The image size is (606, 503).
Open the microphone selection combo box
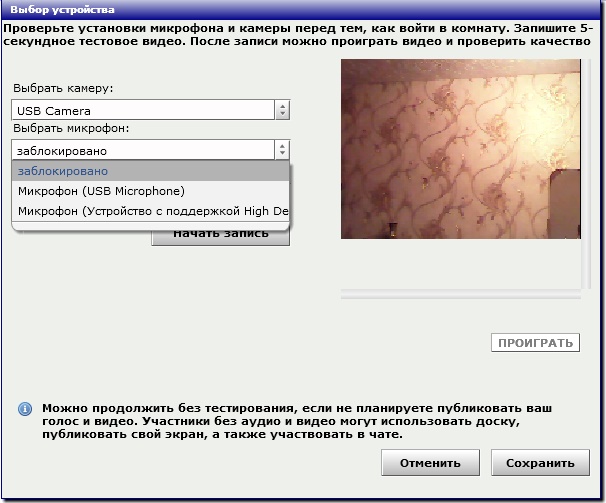click(x=150, y=150)
